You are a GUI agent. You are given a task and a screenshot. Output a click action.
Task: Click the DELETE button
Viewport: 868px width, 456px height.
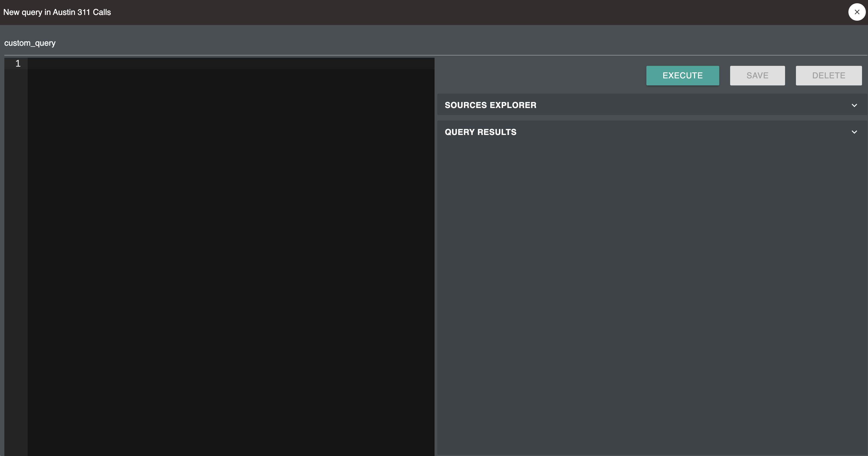(829, 75)
